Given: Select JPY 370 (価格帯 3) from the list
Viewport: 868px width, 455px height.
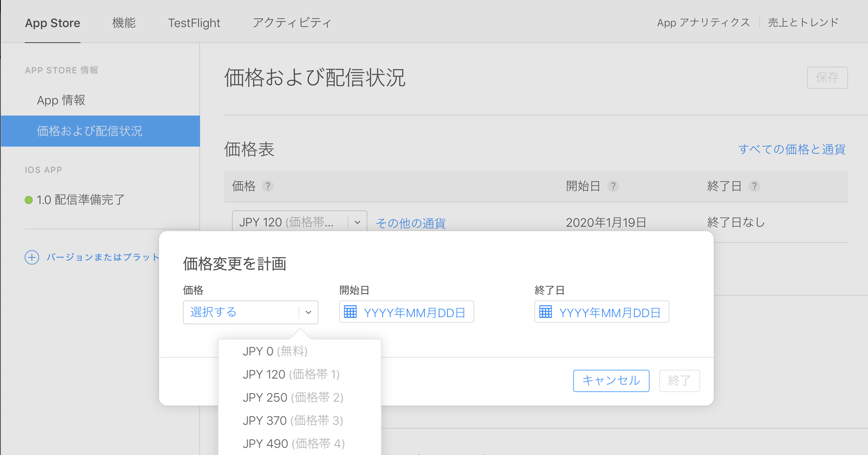Looking at the screenshot, I should coord(293,420).
